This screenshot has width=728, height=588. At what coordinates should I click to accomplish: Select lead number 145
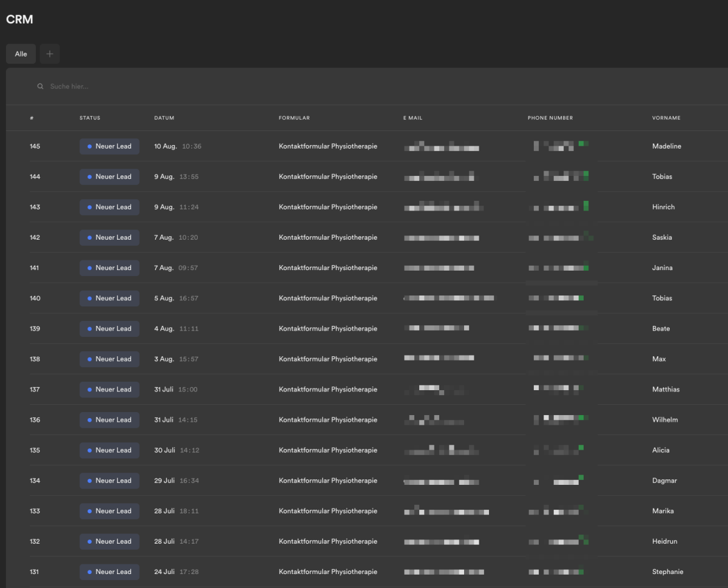pyautogui.click(x=35, y=146)
